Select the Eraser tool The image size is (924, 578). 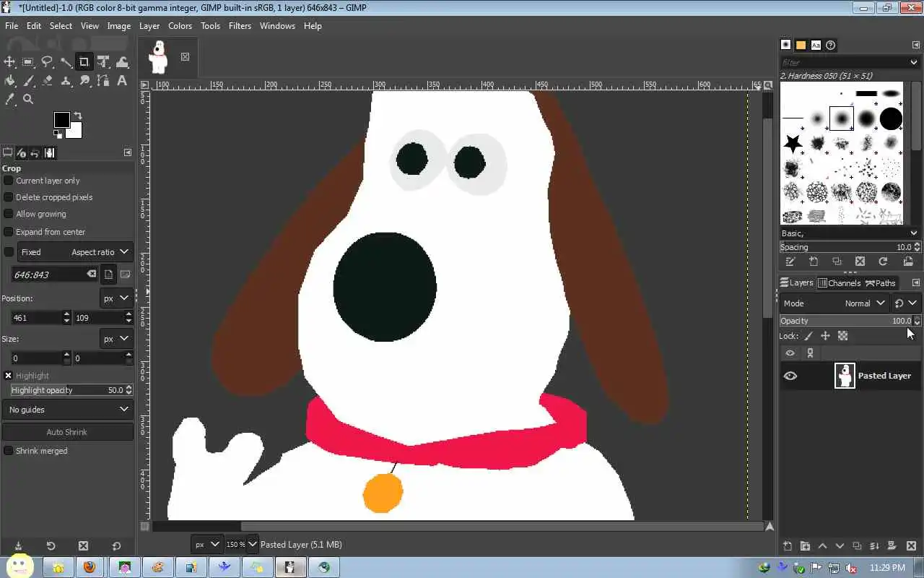47,81
